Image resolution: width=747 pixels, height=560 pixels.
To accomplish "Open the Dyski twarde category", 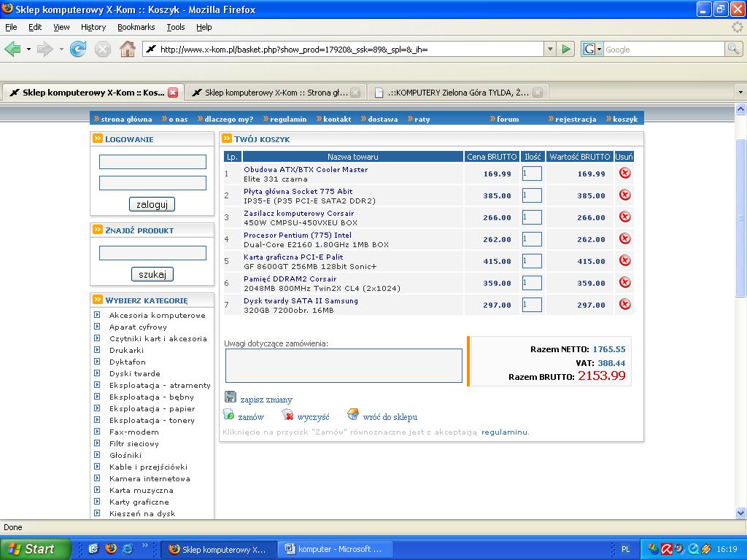I will coord(135,373).
